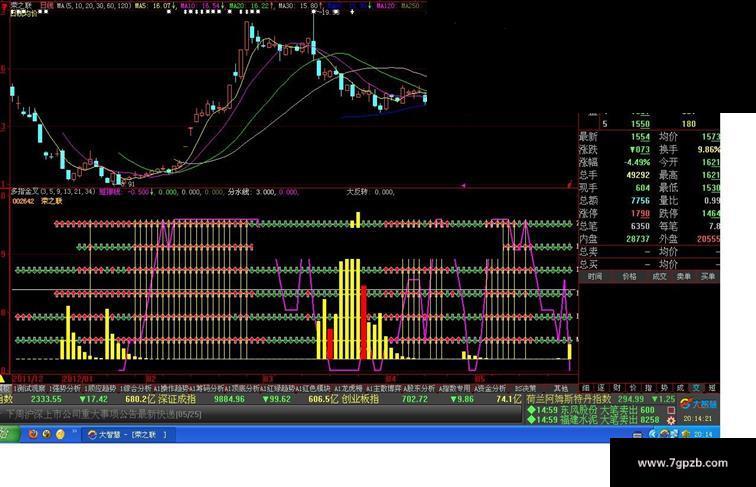Click the highlighted 交 side panel tab
This screenshot has height=487, width=756.
(696, 388)
